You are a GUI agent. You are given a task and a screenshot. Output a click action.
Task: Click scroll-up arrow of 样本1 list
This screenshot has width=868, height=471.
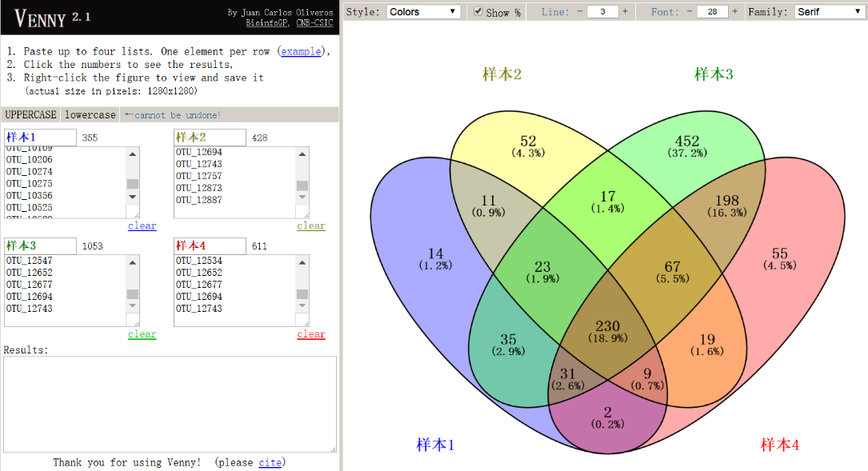click(132, 154)
